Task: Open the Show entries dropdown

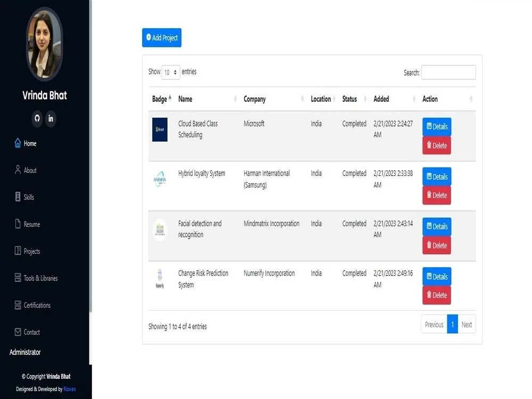Action: click(x=170, y=72)
